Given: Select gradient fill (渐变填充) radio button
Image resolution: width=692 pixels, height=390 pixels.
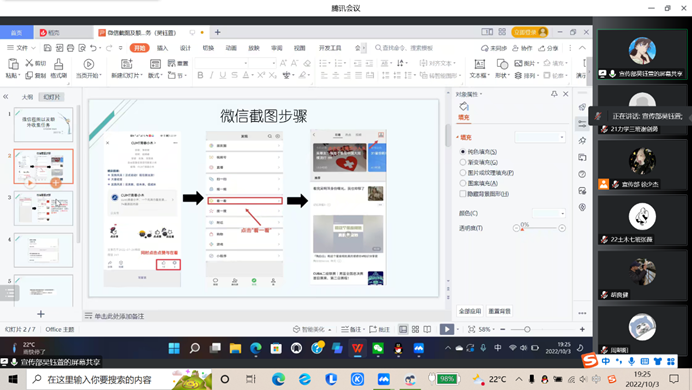Looking at the screenshot, I should tap(463, 162).
